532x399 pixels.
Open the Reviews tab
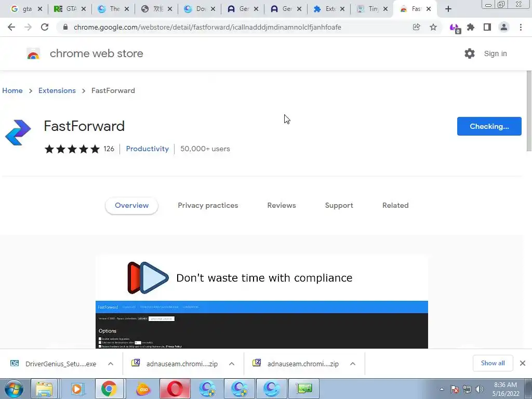tap(282, 205)
